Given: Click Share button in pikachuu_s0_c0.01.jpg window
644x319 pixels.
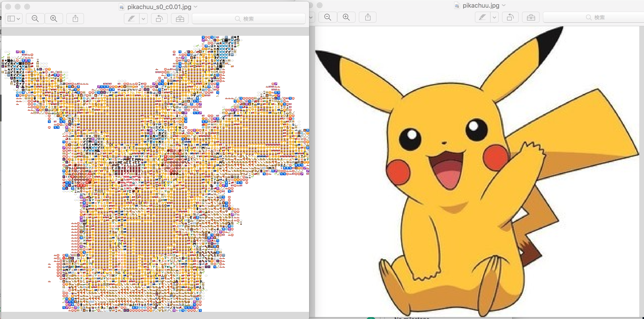Looking at the screenshot, I should (x=75, y=19).
